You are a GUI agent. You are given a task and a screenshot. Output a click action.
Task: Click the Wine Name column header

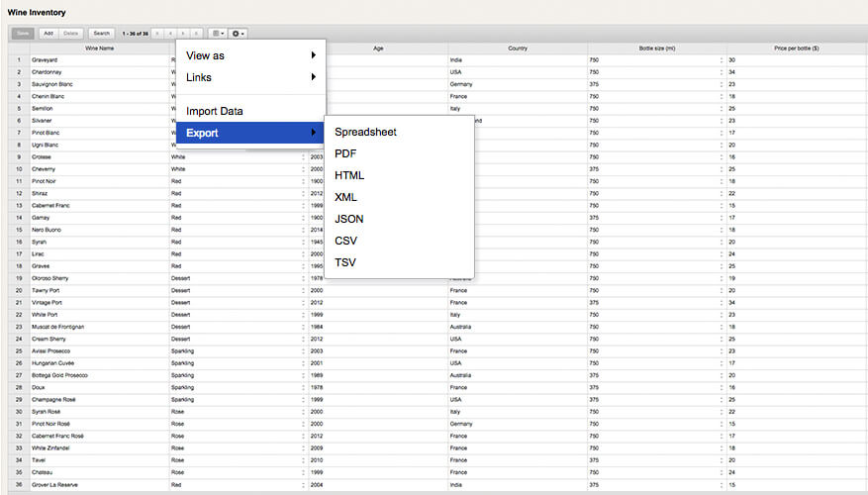pos(100,49)
